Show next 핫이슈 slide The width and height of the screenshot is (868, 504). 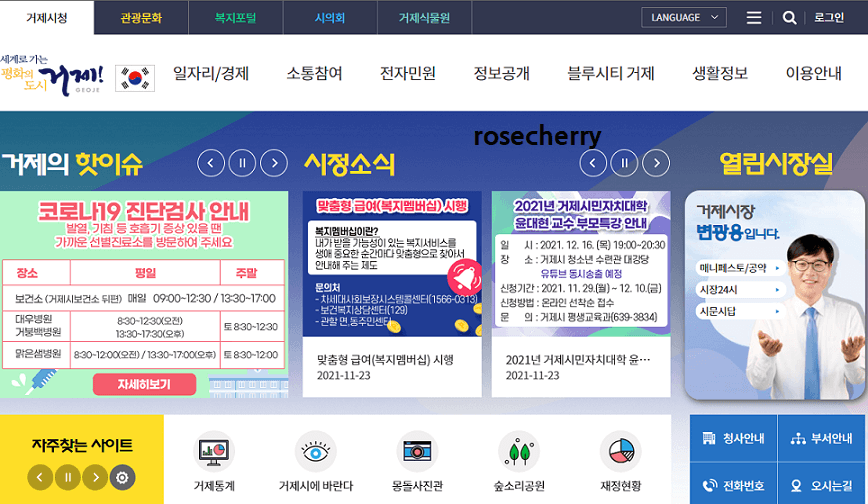(274, 163)
